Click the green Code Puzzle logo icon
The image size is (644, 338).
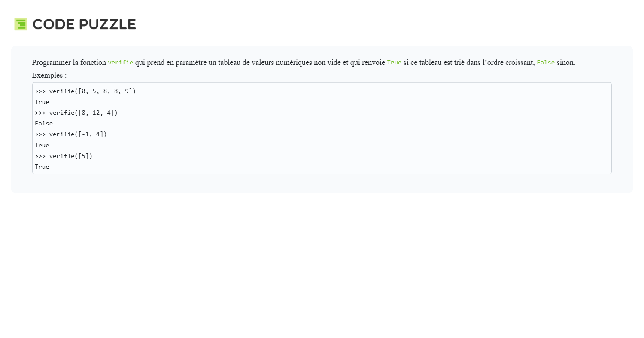coord(21,24)
